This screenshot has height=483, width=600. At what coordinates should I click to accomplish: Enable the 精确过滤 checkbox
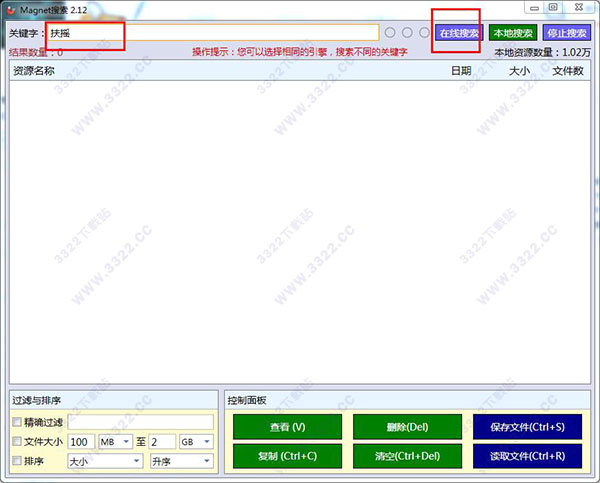pyautogui.click(x=16, y=423)
